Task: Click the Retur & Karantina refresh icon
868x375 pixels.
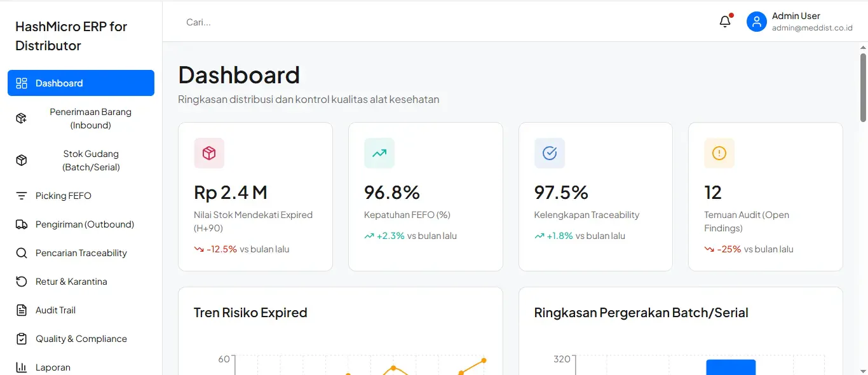Action: pos(22,282)
